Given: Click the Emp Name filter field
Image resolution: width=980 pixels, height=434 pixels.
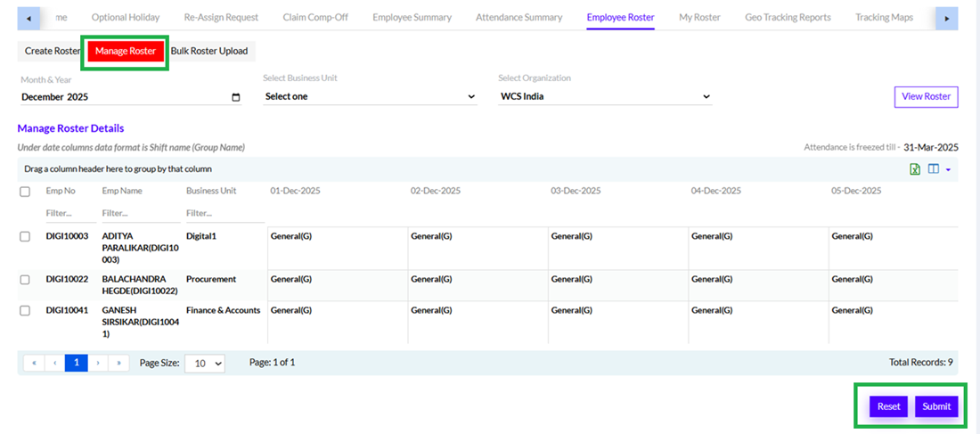Looking at the screenshot, I should click(x=140, y=214).
